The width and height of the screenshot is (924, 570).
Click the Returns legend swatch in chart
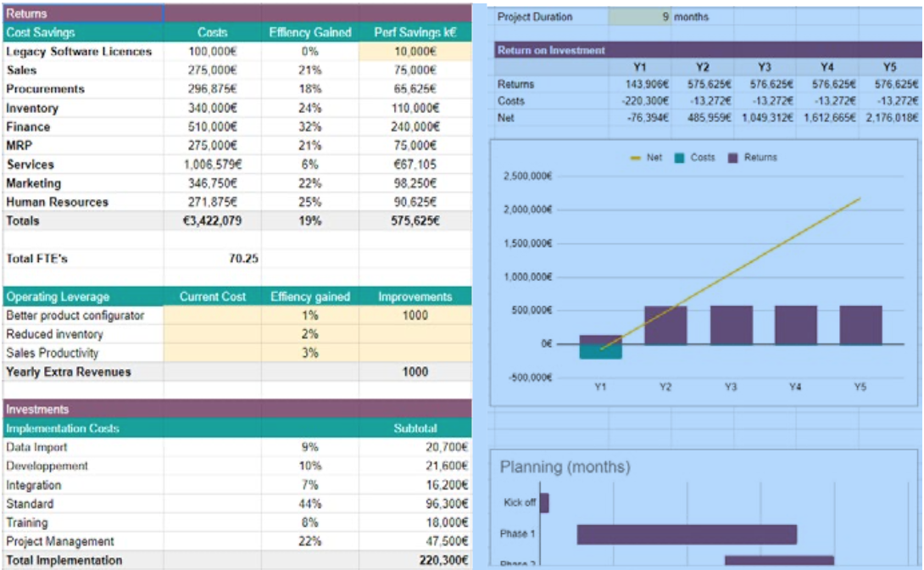click(x=733, y=158)
